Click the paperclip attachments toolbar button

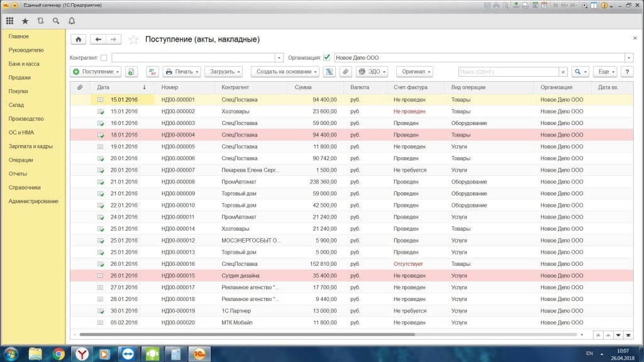[x=345, y=72]
